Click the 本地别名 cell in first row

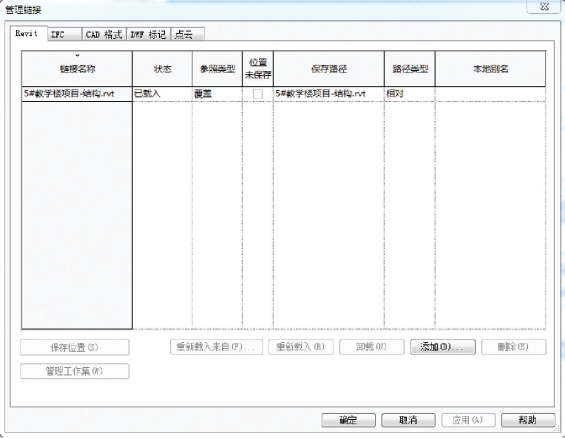(490, 94)
